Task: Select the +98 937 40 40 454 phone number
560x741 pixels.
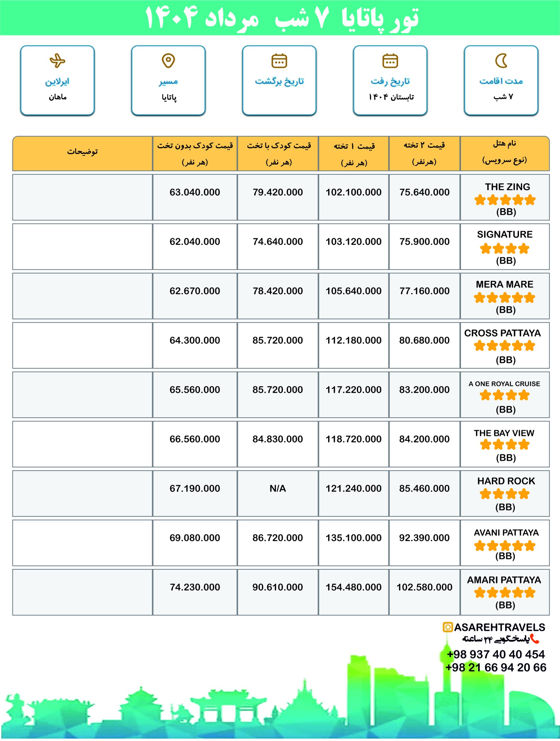Action: click(496, 654)
